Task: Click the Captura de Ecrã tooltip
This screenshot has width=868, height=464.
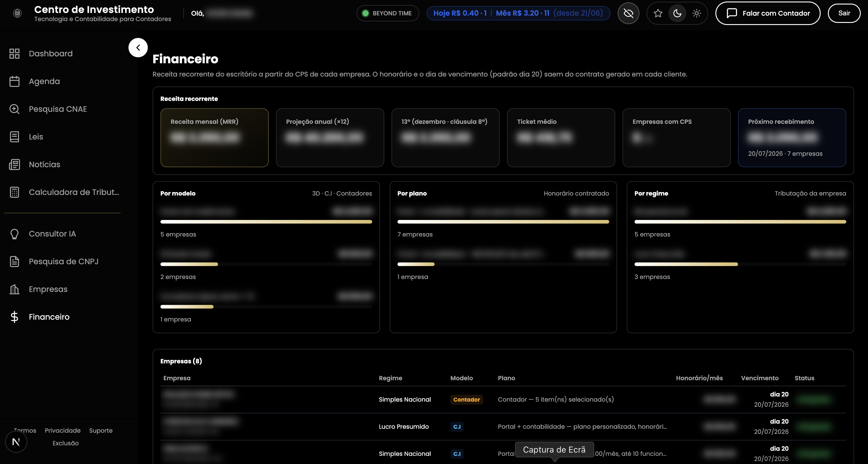Action: click(x=554, y=450)
